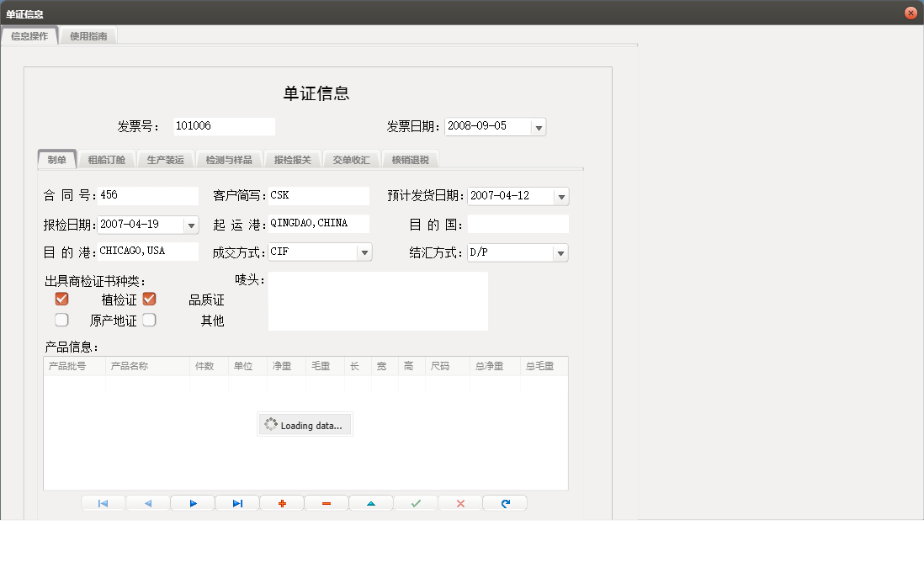Expand the 成交方式 trade terms dropdown
This screenshot has height=578, width=924.
[x=364, y=252]
